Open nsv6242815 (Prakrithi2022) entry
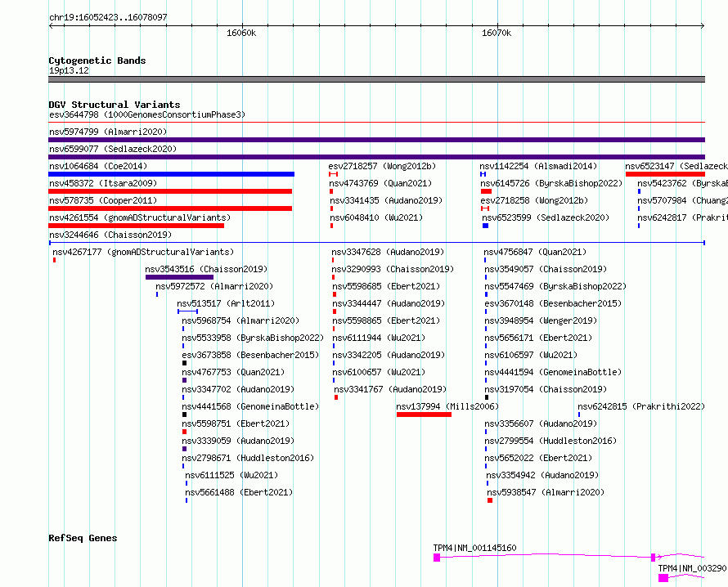 coord(641,406)
